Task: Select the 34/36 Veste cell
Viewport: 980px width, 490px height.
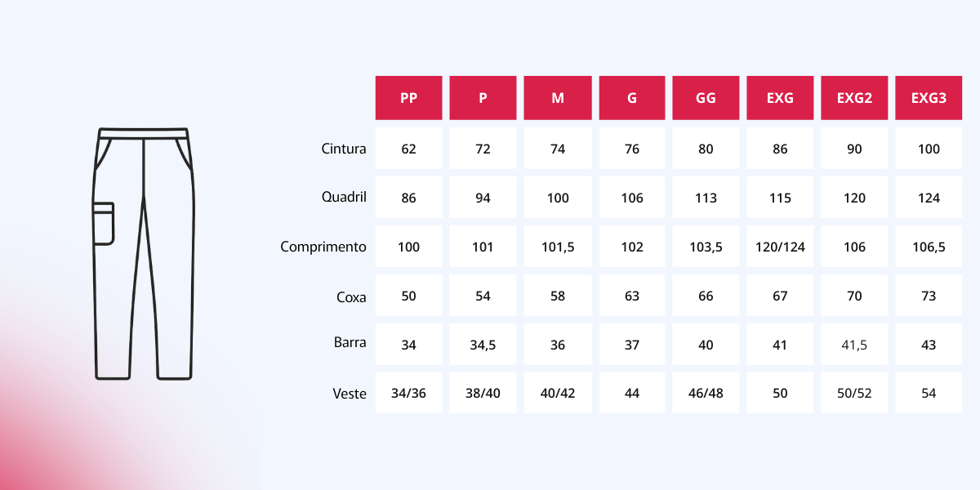Action: click(x=409, y=393)
